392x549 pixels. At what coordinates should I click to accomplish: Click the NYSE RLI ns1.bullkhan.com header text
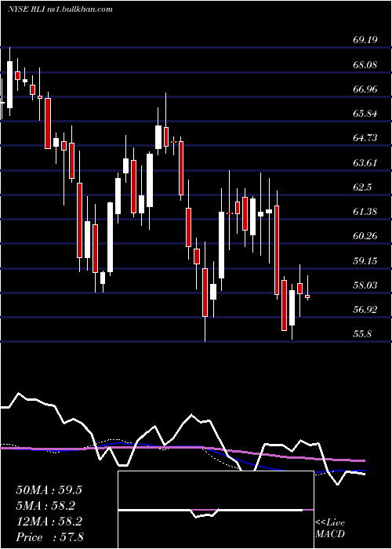(60, 9)
